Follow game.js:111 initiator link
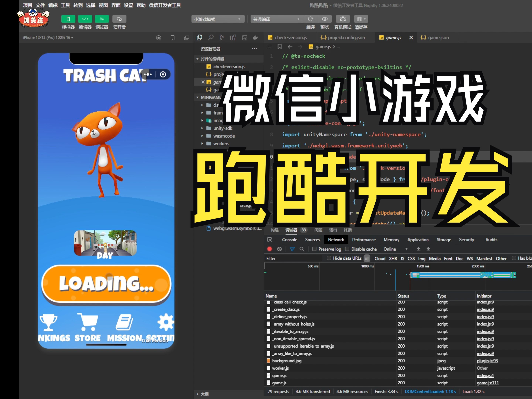Viewport: 532px width, 399px height. click(487, 383)
